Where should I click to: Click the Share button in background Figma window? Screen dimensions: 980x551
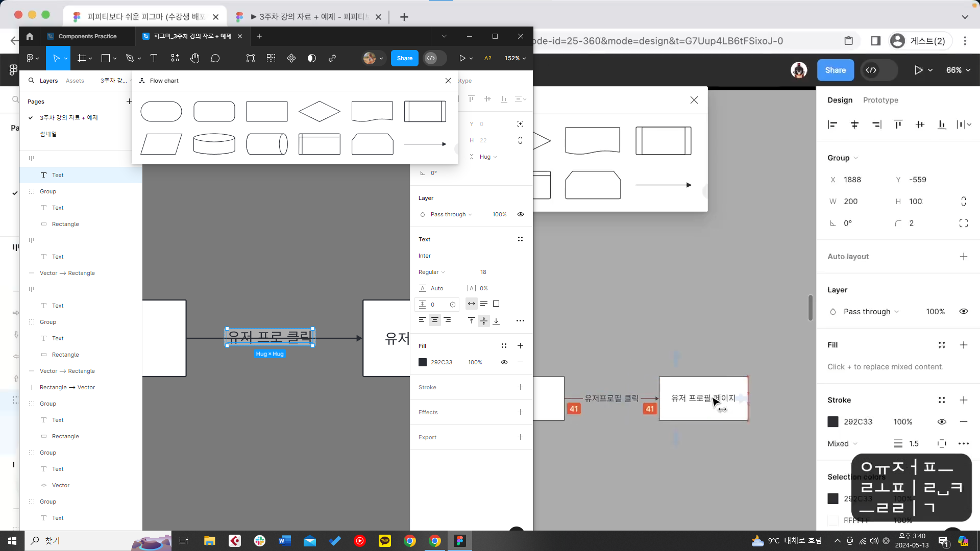click(835, 70)
